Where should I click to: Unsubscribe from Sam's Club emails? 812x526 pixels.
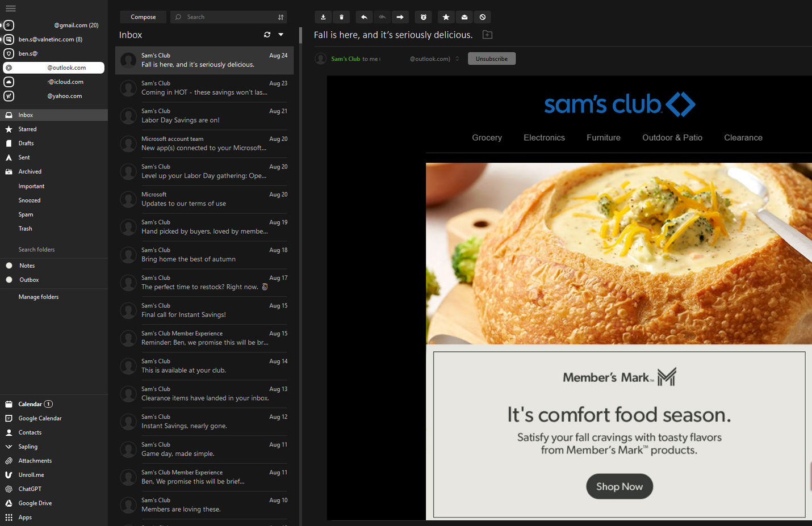[x=491, y=58]
